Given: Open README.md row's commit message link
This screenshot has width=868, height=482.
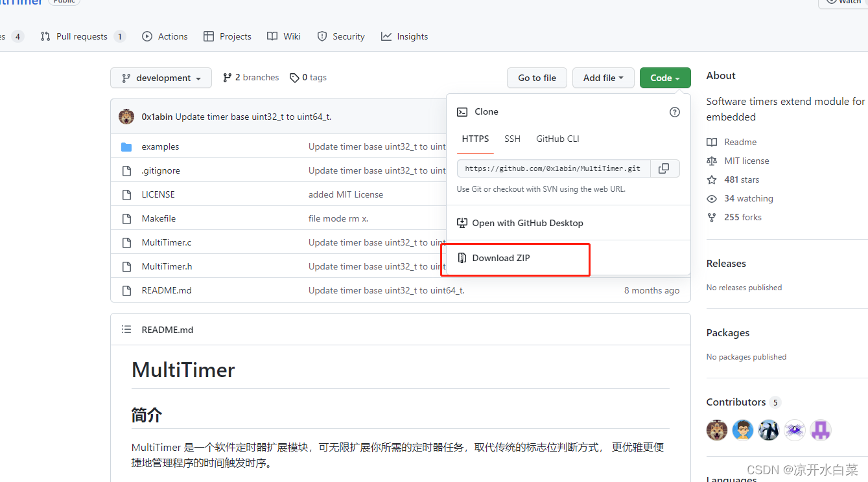Looking at the screenshot, I should (x=386, y=290).
